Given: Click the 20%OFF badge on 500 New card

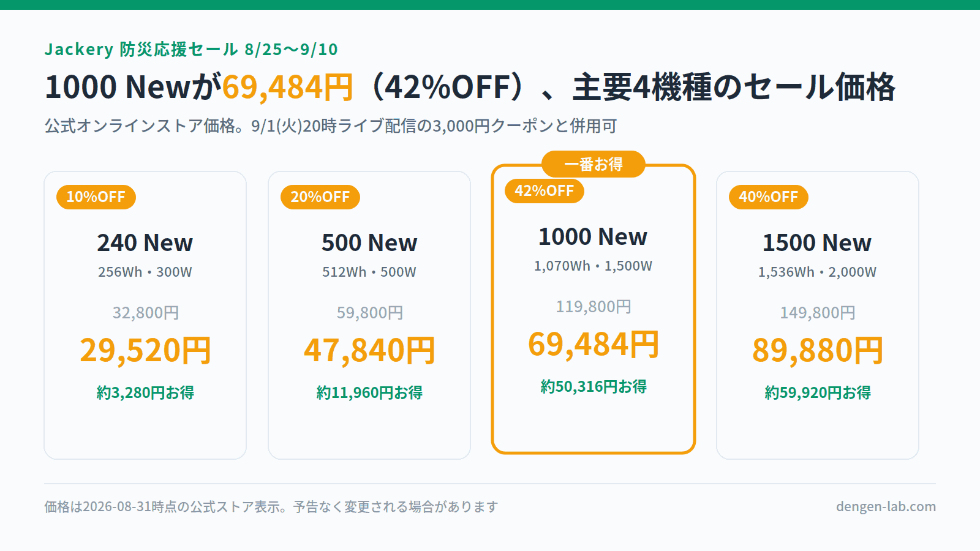Looking at the screenshot, I should (x=320, y=197).
